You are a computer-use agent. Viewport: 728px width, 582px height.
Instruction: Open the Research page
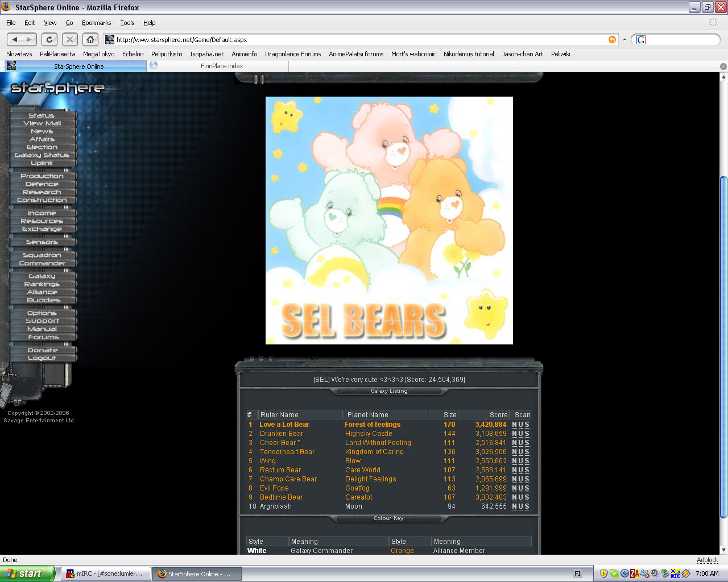(42, 192)
